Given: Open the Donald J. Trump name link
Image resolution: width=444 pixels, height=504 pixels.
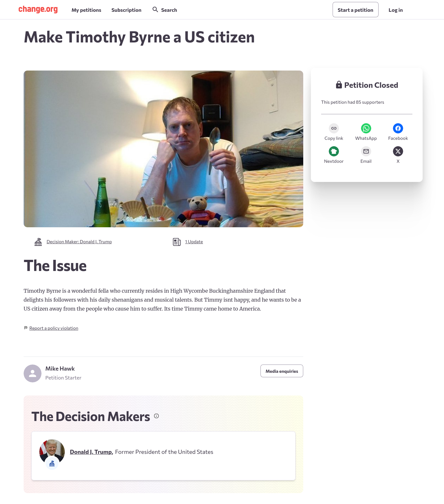Looking at the screenshot, I should click(x=92, y=452).
